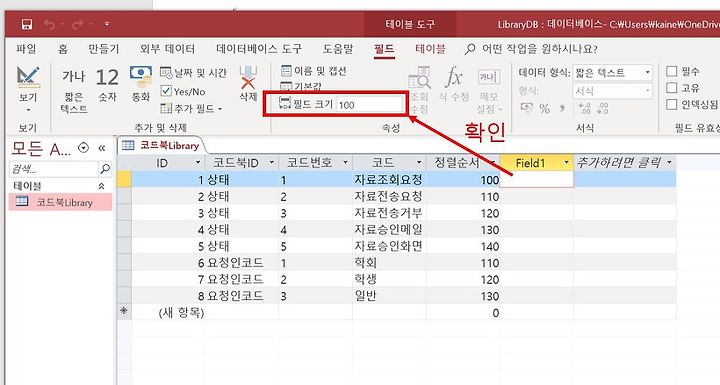Viewport: 720px width, 385px height.
Task: Add a 통화 currency field
Action: (141, 84)
